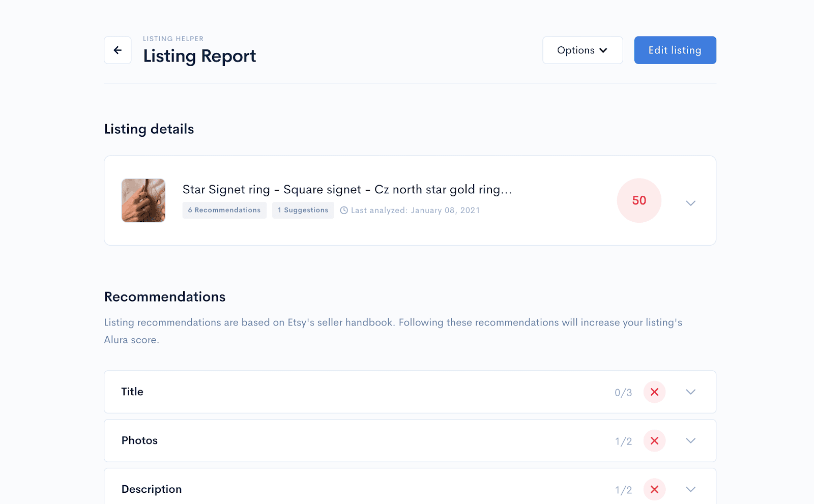Click the Edit listing button
The image size is (814, 504).
(675, 50)
